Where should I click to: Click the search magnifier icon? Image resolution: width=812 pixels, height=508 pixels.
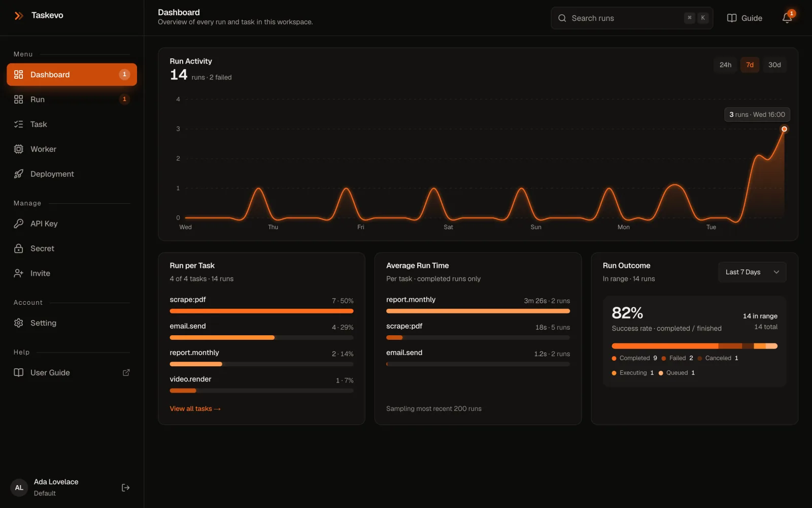click(562, 18)
